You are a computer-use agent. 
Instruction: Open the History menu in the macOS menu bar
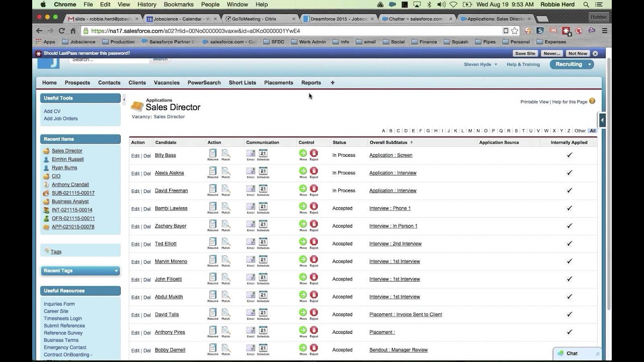click(x=147, y=5)
